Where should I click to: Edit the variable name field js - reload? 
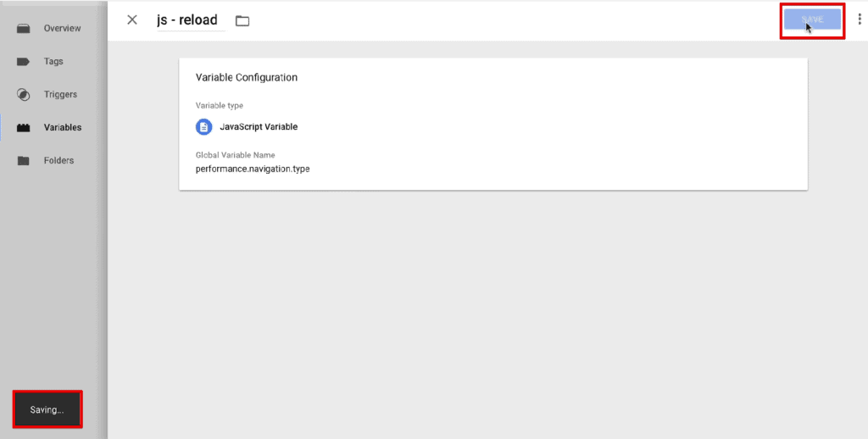coord(191,20)
